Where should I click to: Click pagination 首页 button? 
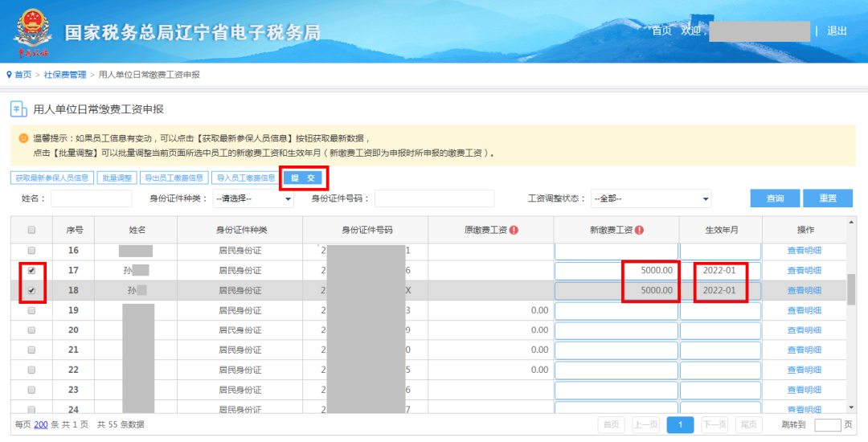click(x=611, y=425)
